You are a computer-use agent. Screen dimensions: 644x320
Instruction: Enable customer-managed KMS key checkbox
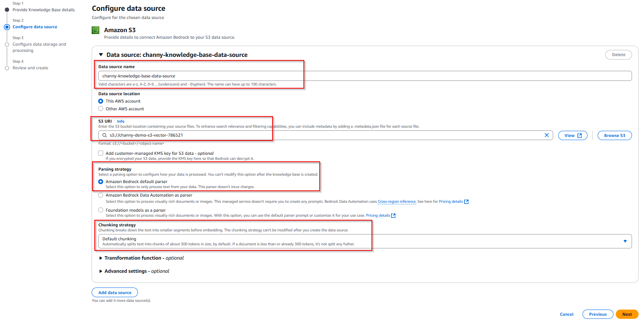click(101, 153)
